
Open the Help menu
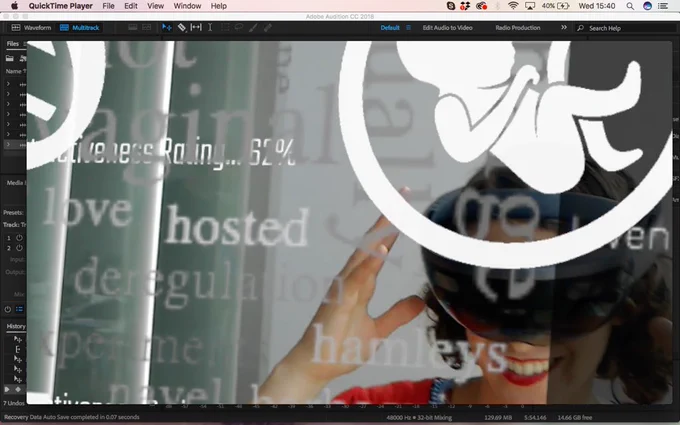pos(219,6)
